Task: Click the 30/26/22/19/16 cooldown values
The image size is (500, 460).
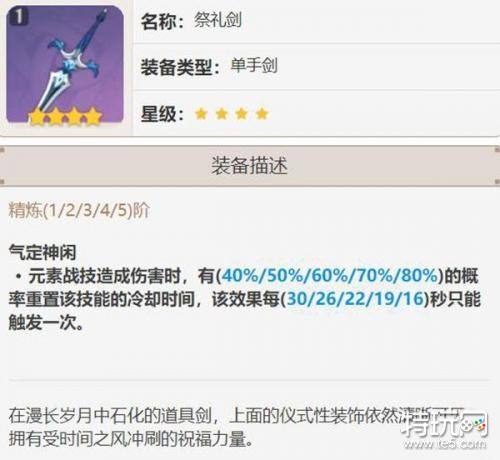Action: pos(355,299)
